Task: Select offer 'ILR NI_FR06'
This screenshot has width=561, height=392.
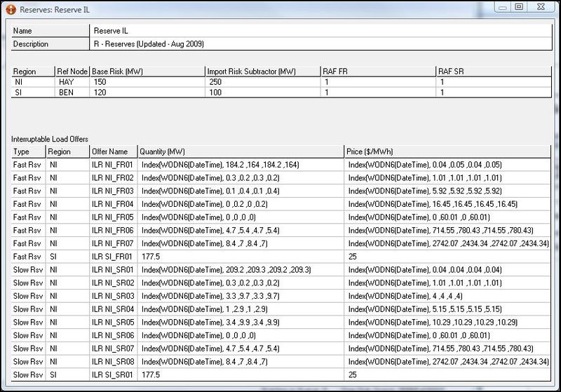Action: [114, 230]
